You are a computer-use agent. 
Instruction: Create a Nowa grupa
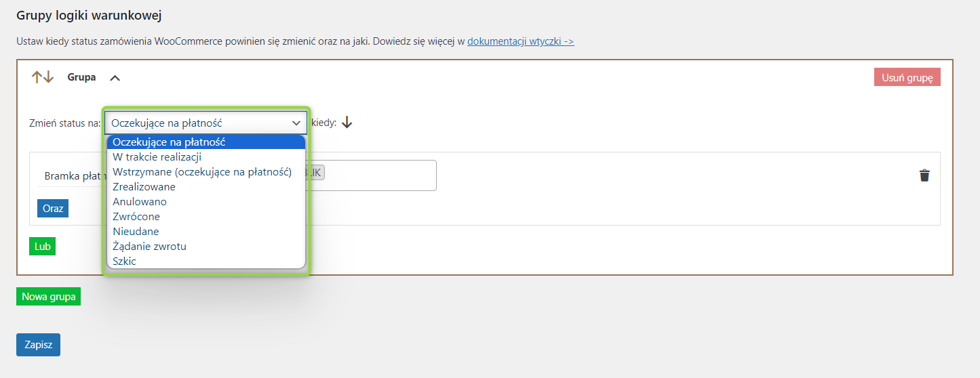[x=49, y=297]
